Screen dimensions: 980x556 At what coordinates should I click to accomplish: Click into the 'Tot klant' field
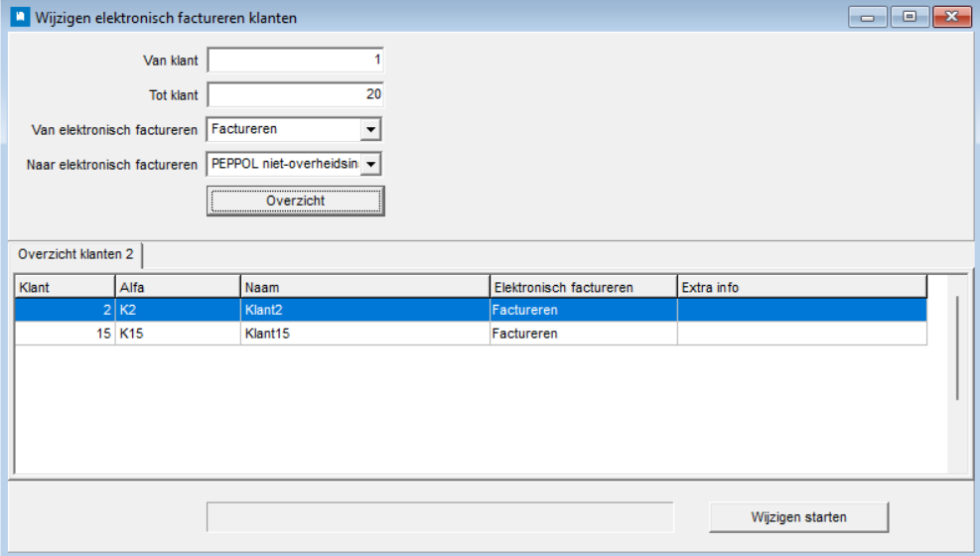(x=295, y=95)
